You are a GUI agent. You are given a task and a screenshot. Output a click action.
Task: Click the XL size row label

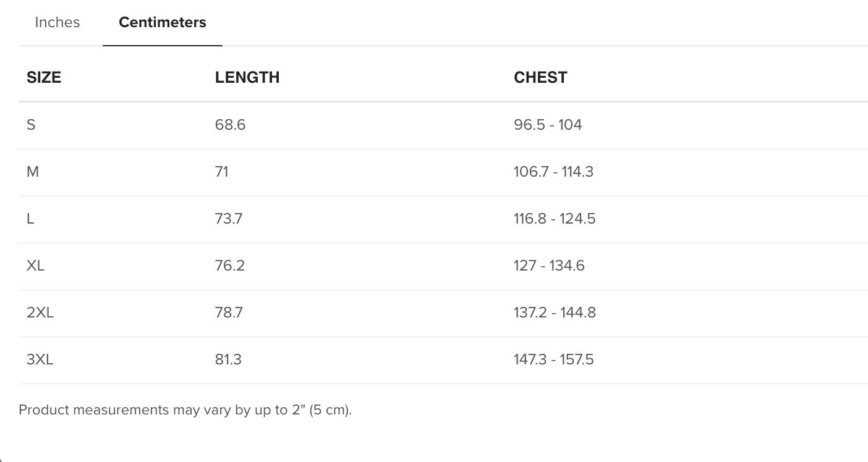click(36, 266)
